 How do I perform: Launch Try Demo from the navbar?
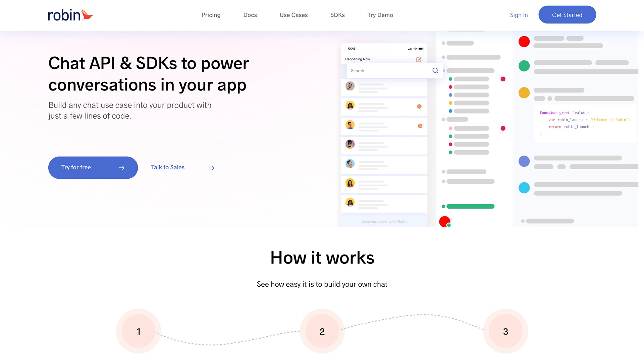tap(380, 15)
